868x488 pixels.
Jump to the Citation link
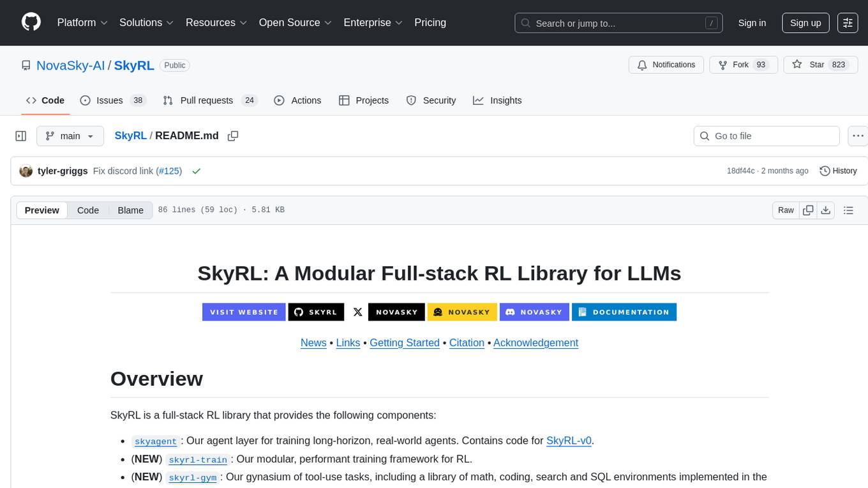point(467,342)
